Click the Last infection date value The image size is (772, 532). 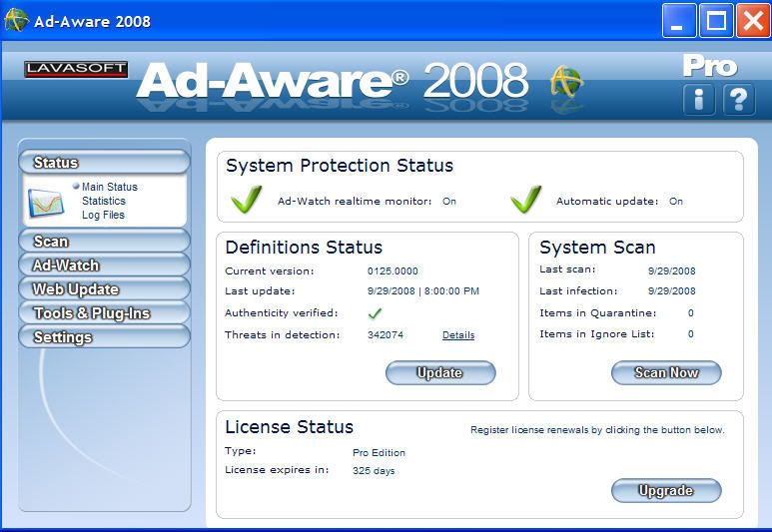(671, 290)
